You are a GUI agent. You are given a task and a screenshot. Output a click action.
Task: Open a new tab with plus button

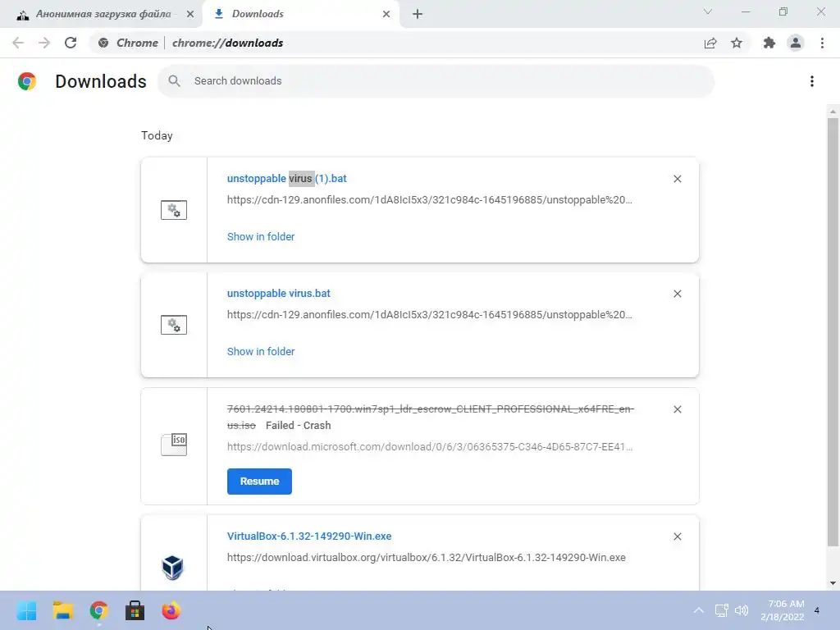coord(418,14)
